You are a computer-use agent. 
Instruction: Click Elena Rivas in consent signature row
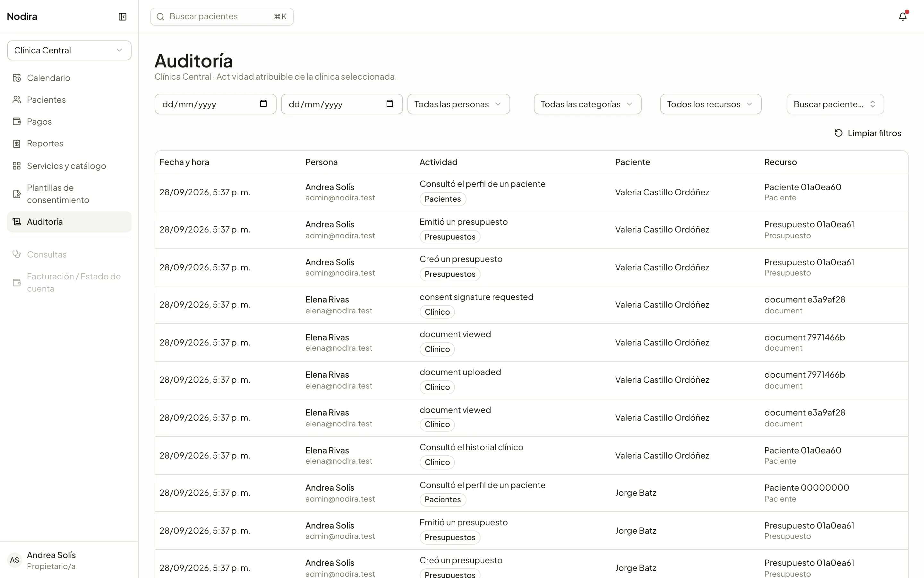327,300
